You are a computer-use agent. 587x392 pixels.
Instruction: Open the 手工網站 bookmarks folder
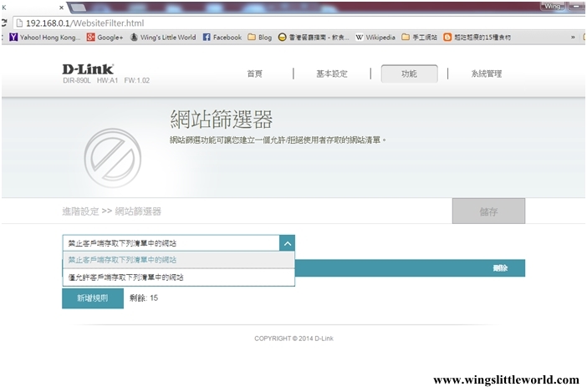point(420,38)
